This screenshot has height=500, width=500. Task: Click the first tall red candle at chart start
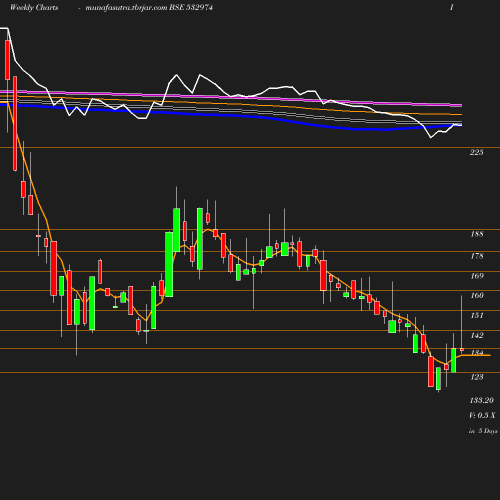(7, 60)
